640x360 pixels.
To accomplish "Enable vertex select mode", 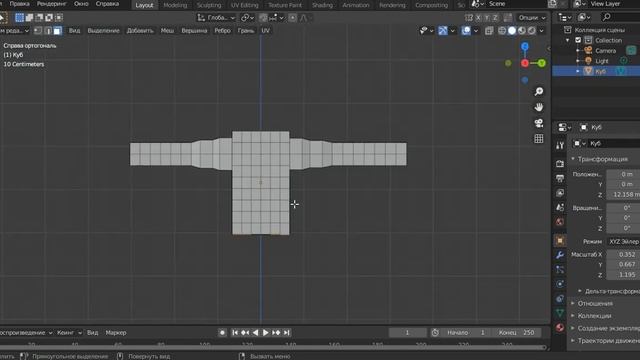I will pos(38,31).
